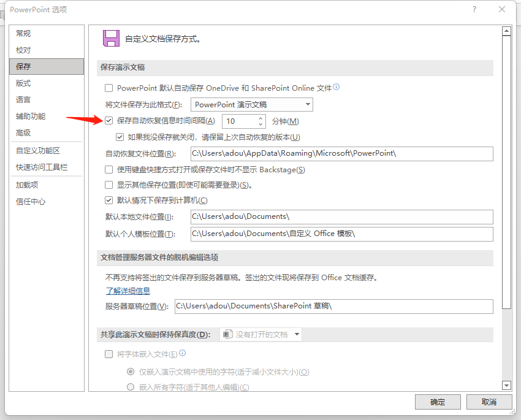The width and height of the screenshot is (521, 420).
Task: Click the info icon next to 将字体嵌入文件
Action: click(183, 353)
